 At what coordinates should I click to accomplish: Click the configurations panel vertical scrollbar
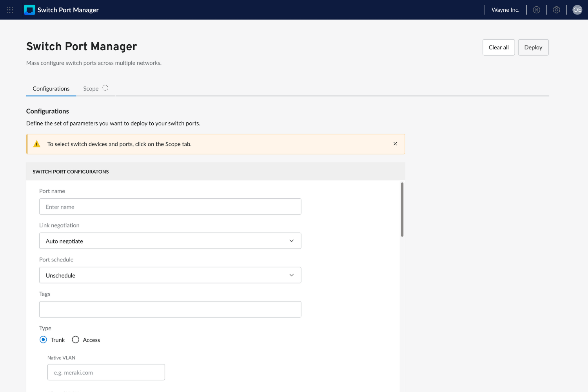[402, 209]
